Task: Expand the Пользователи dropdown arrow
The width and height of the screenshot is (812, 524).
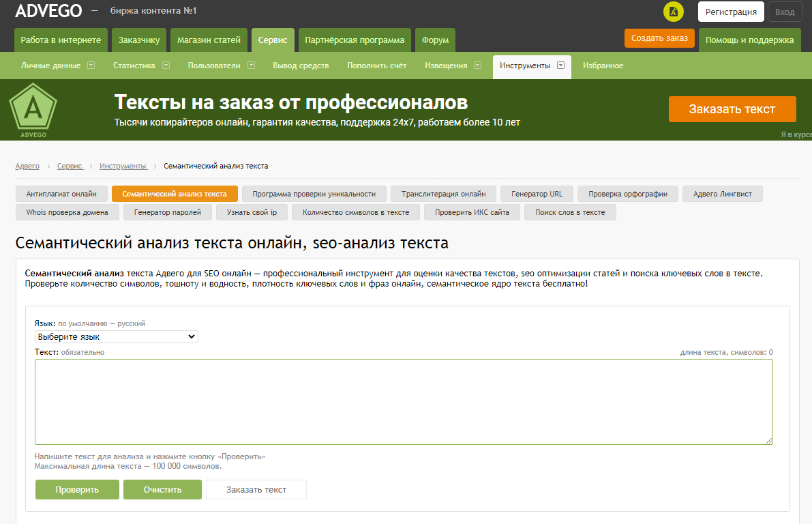Action: [x=251, y=65]
